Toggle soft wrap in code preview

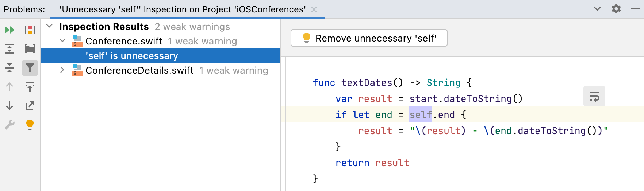594,96
